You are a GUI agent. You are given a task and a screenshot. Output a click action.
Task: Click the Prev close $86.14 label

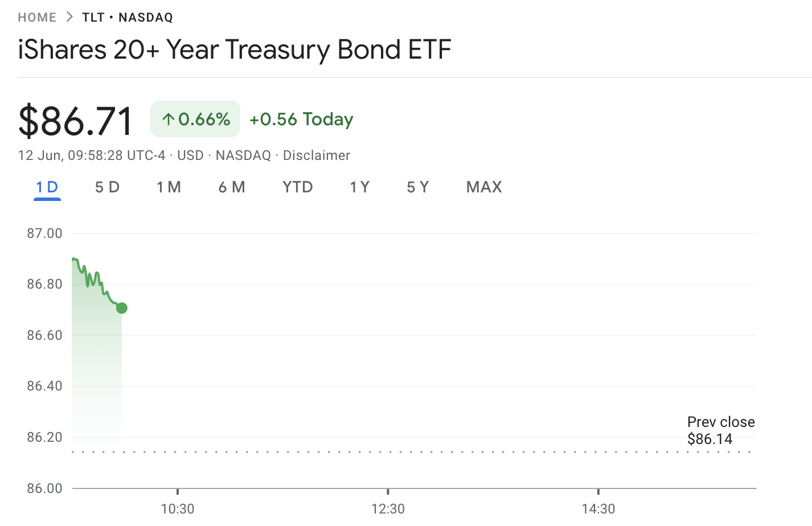pos(721,430)
